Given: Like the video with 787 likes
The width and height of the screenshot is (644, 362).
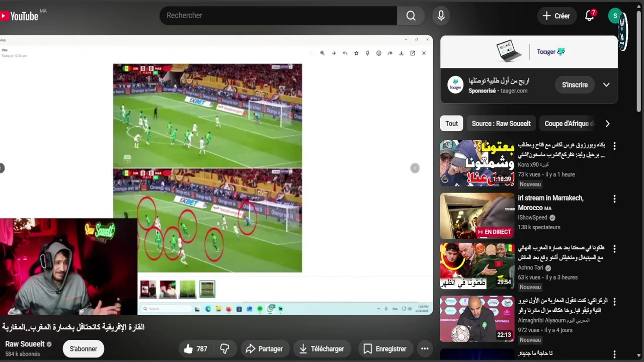Looking at the screenshot, I should [x=196, y=349].
